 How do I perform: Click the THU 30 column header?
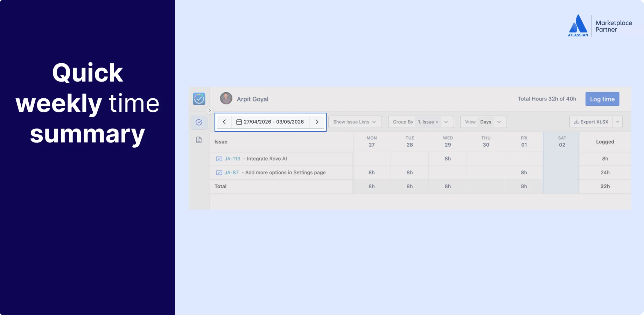pyautogui.click(x=486, y=141)
